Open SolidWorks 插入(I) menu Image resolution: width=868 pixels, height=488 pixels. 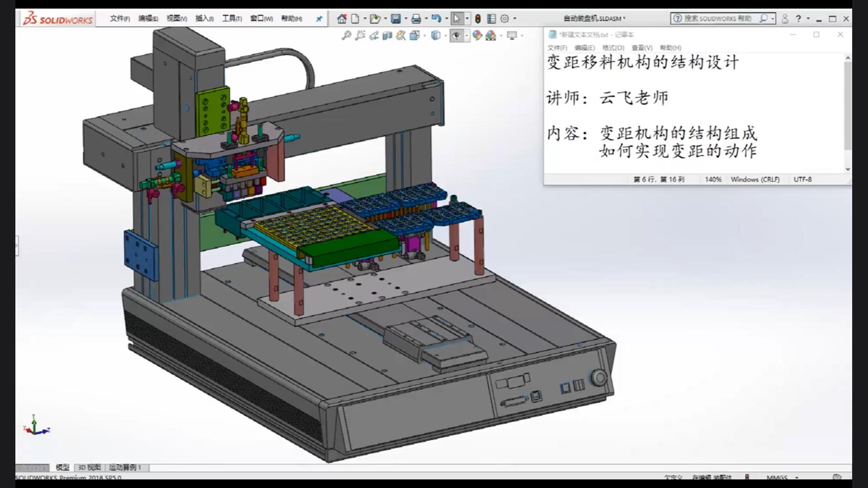(x=204, y=19)
